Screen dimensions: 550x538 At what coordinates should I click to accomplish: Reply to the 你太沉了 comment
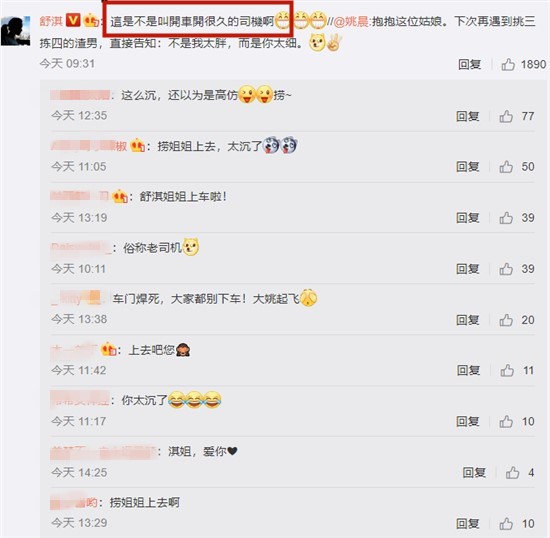coord(468,422)
